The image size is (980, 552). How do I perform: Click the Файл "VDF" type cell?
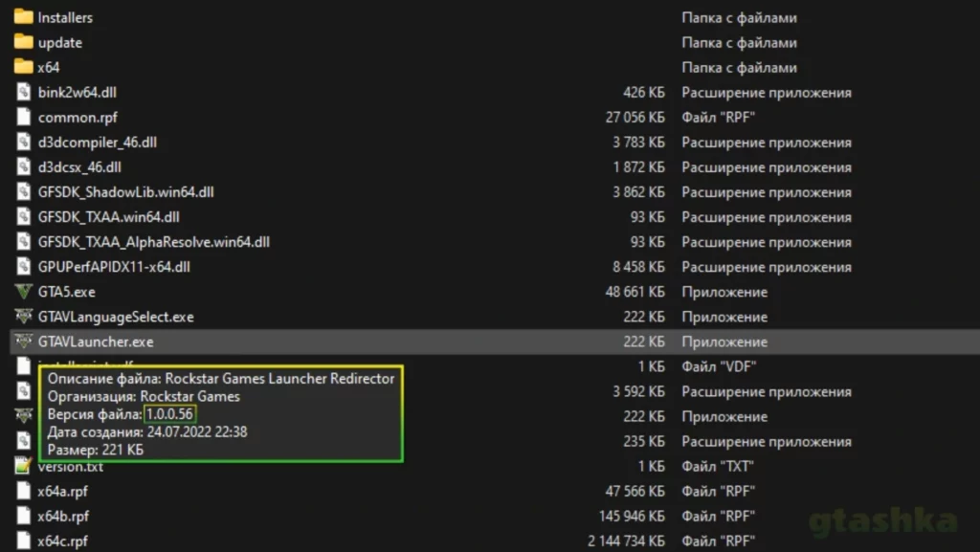pos(719,366)
